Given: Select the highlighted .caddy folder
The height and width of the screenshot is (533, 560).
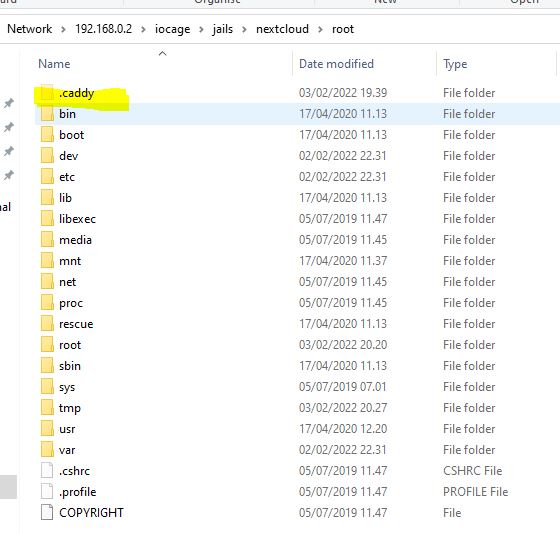Looking at the screenshot, I should tap(77, 93).
